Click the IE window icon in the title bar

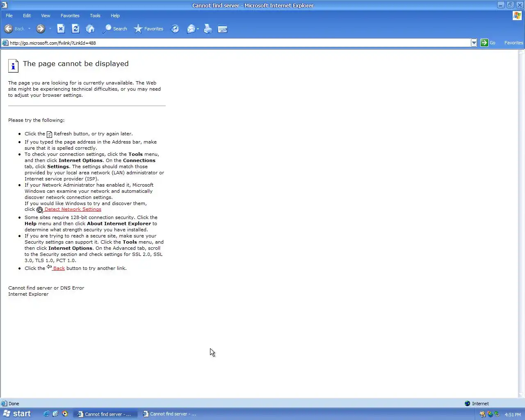[x=4, y=5]
